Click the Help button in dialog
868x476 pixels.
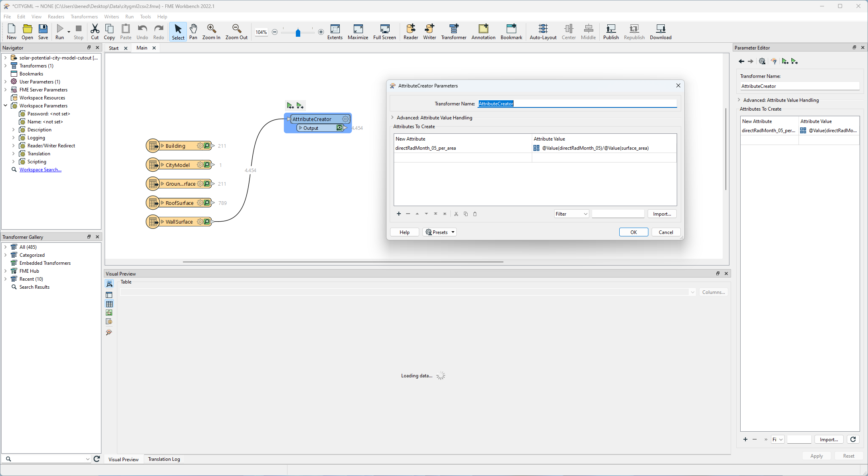point(404,232)
